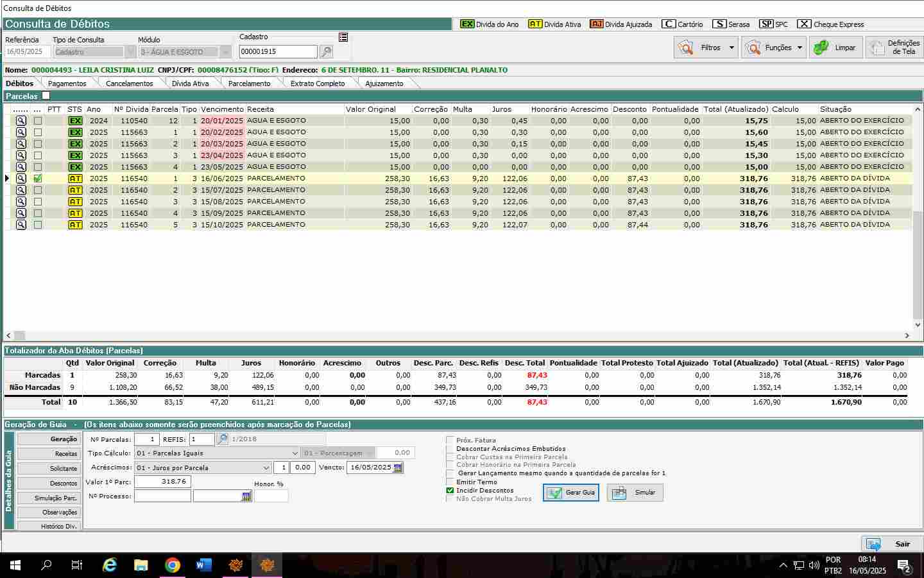Image resolution: width=924 pixels, height=578 pixels.
Task: Expand the Acréscimos Juros por Parcela dropdown
Action: click(266, 468)
